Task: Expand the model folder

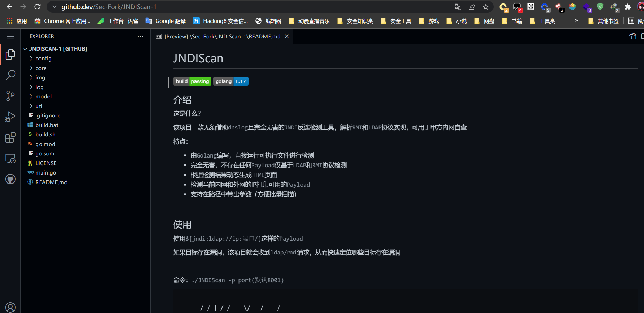Action: coord(86,97)
